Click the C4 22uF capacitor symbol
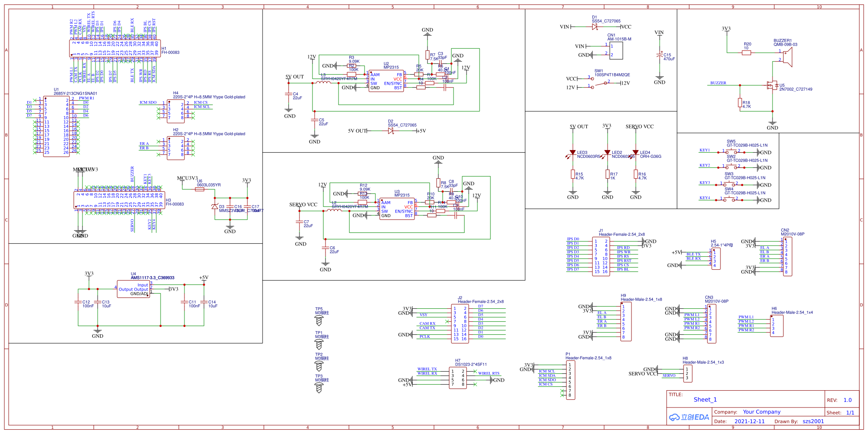Screen dimensions: 868x434 (x=288, y=94)
